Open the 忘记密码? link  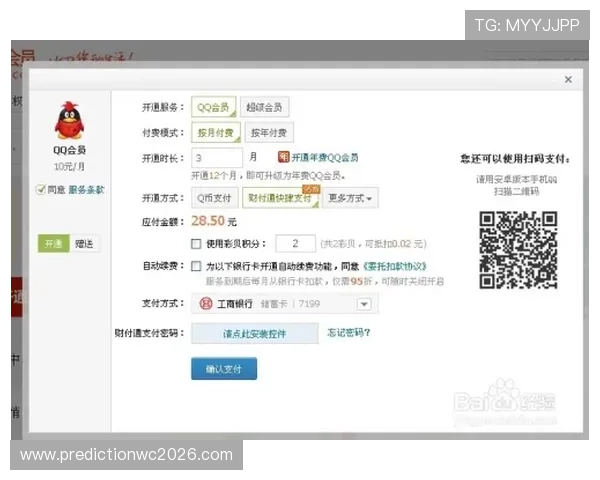coord(349,333)
